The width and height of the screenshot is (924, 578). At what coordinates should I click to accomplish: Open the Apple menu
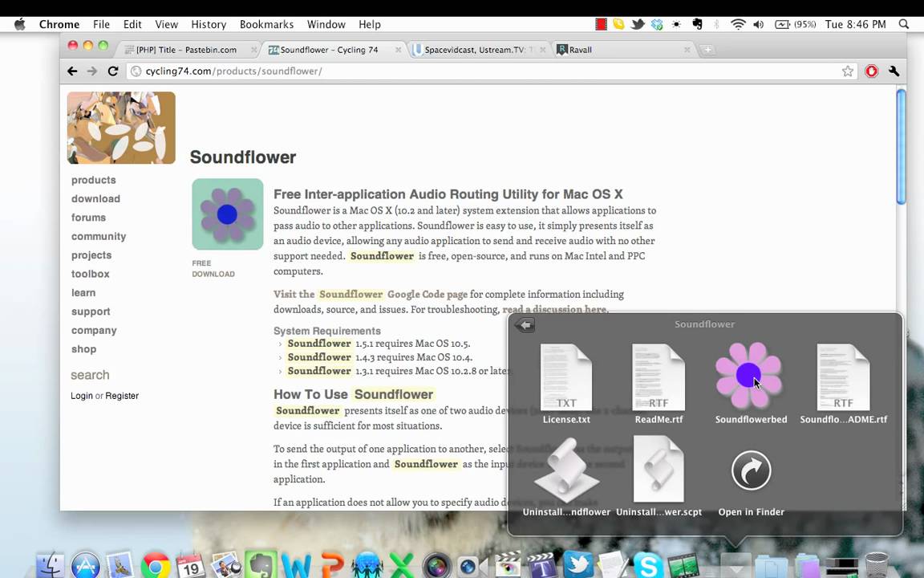19,24
